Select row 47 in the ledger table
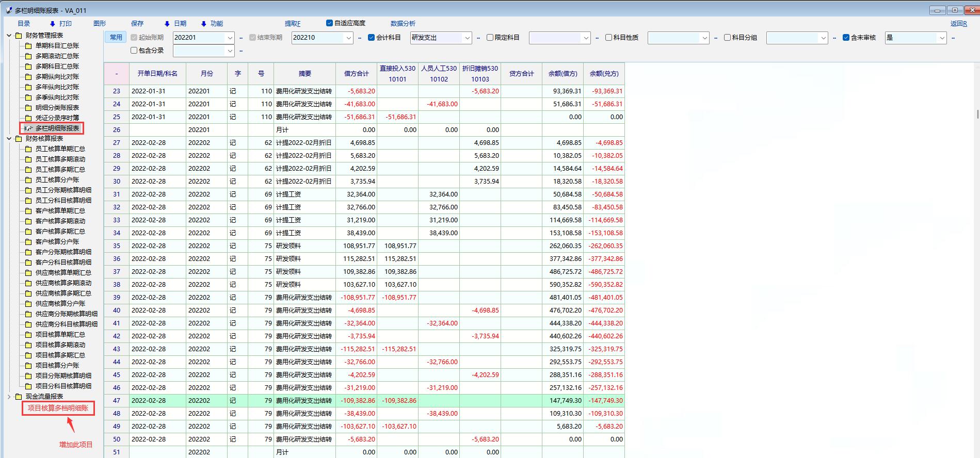 [117, 401]
